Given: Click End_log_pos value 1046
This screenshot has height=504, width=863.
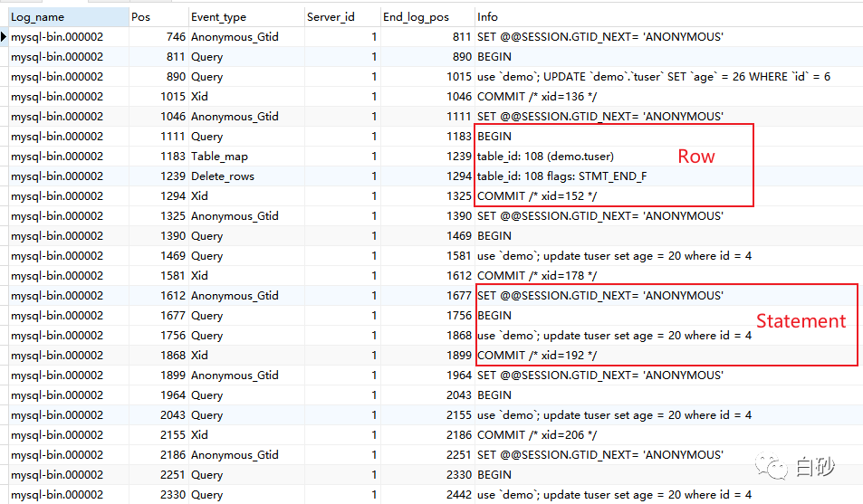Looking at the screenshot, I should (x=427, y=96).
